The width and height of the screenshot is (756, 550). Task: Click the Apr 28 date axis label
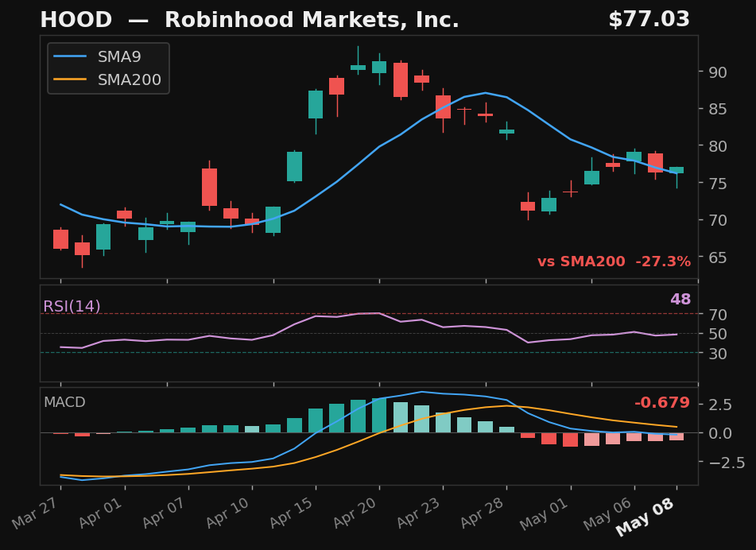(x=483, y=513)
